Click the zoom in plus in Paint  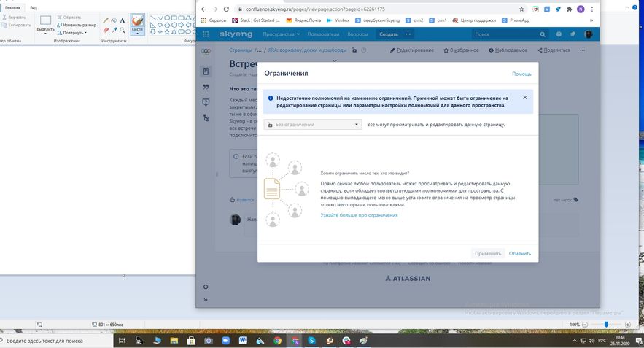coord(627,325)
